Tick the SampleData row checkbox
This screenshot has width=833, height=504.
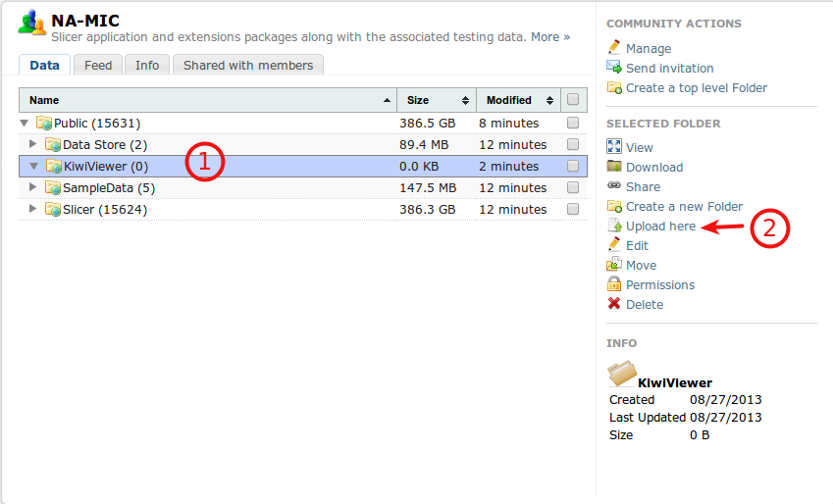[x=573, y=188]
